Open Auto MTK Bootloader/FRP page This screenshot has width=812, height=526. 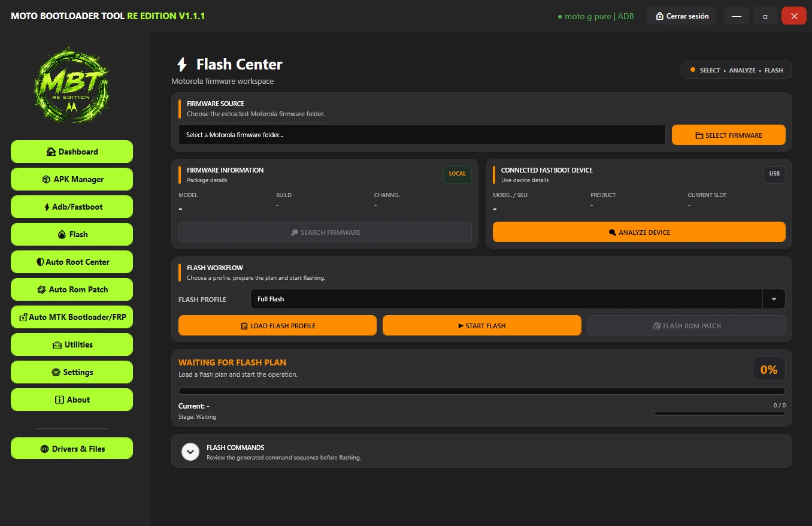[72, 317]
